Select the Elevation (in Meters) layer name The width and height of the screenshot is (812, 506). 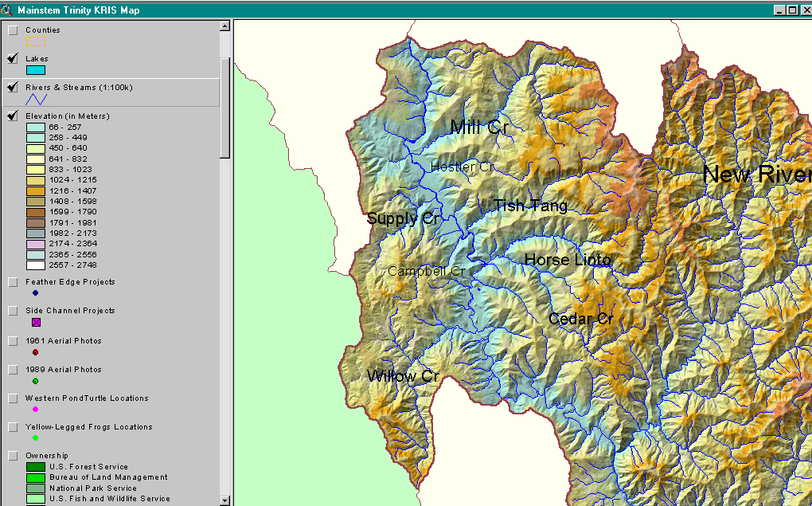pyautogui.click(x=68, y=116)
